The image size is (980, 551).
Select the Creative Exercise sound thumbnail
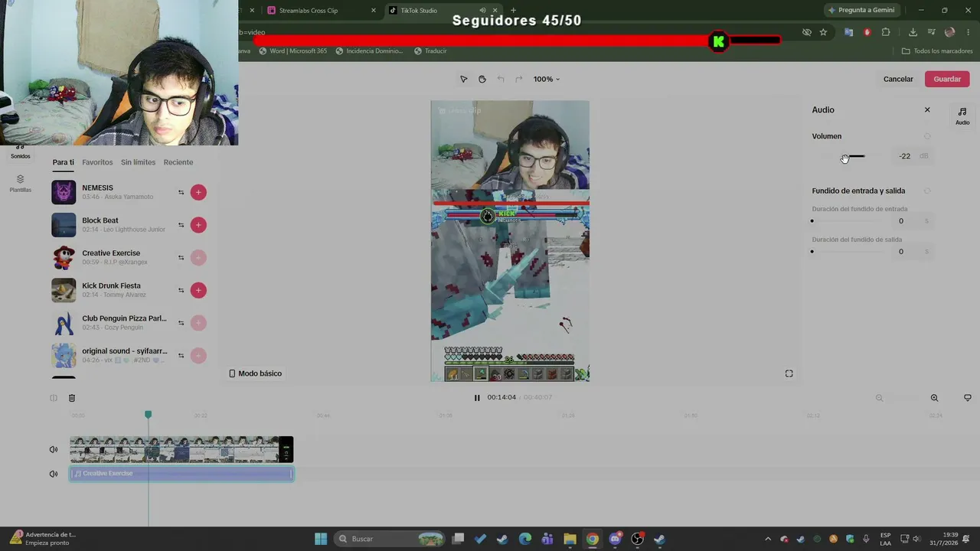pyautogui.click(x=64, y=257)
